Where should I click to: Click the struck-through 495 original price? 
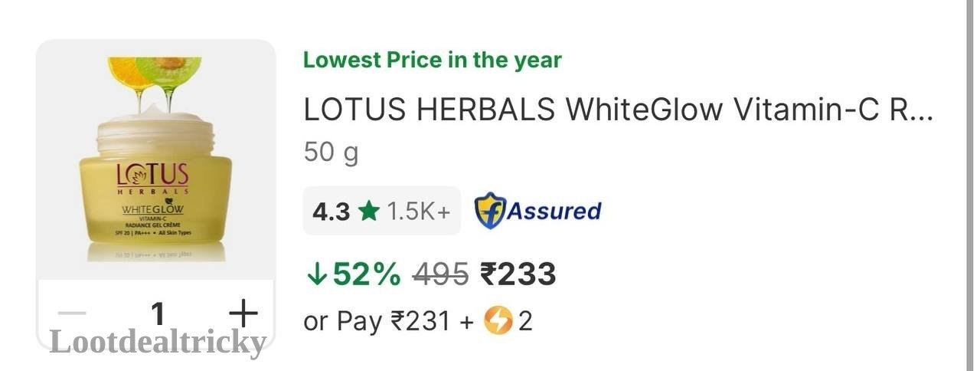[x=440, y=274]
